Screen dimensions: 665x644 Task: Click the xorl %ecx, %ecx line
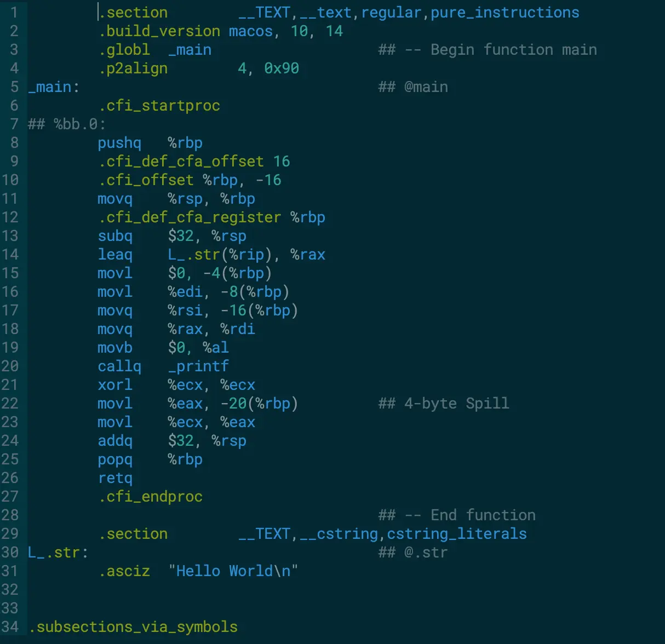[x=176, y=385]
